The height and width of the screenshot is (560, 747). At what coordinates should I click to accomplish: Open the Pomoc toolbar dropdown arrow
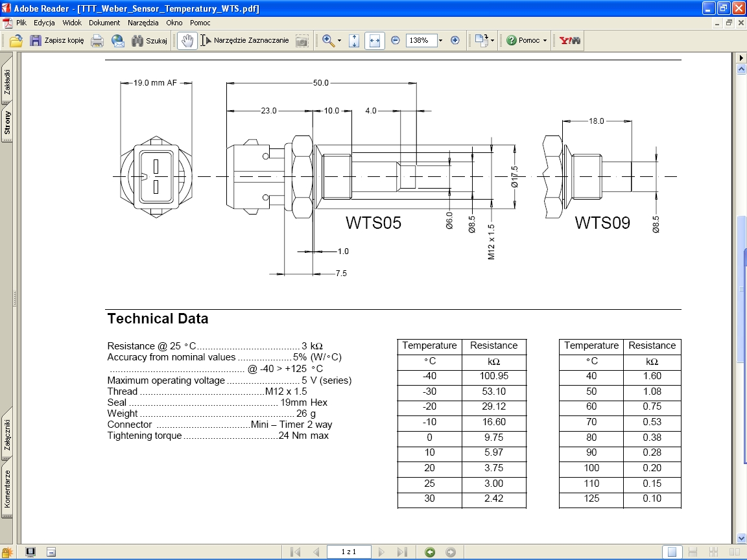[545, 40]
